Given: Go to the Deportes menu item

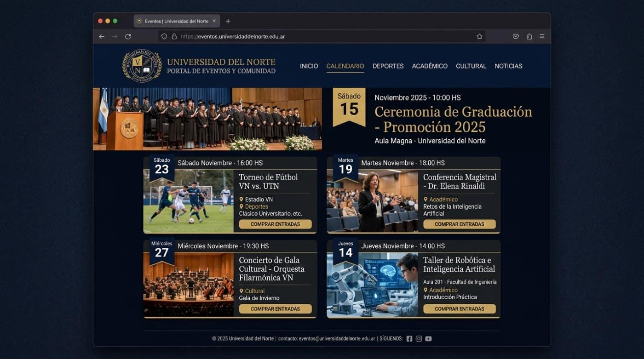Looking at the screenshot, I should click(x=388, y=66).
